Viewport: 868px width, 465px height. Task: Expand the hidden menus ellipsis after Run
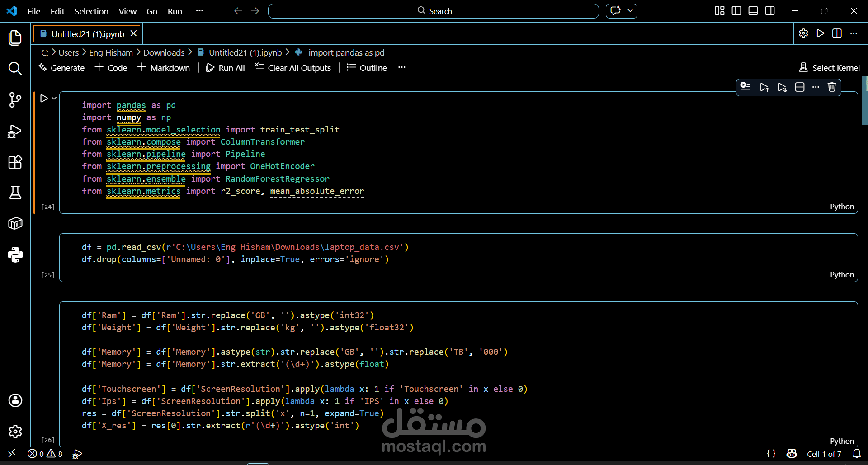click(199, 11)
